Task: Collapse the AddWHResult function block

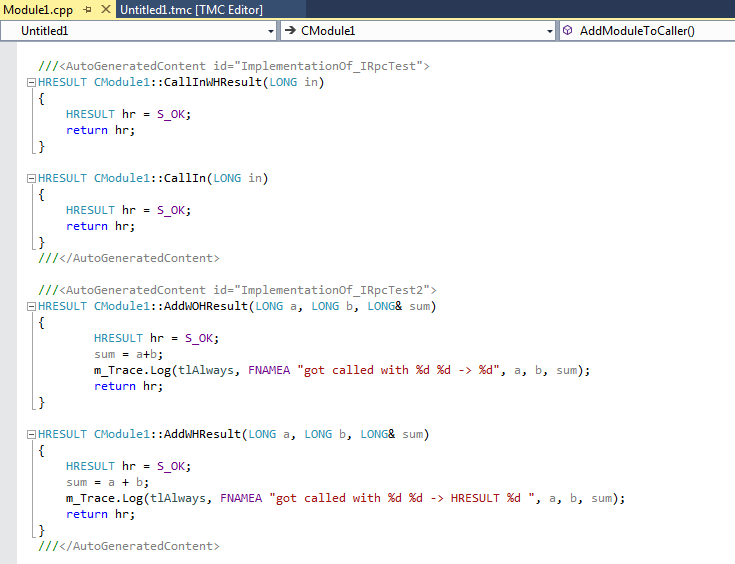Action: click(x=31, y=435)
